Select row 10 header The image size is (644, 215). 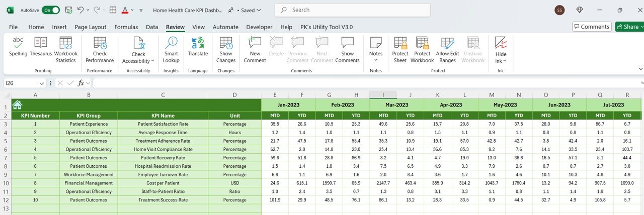coord(6,183)
